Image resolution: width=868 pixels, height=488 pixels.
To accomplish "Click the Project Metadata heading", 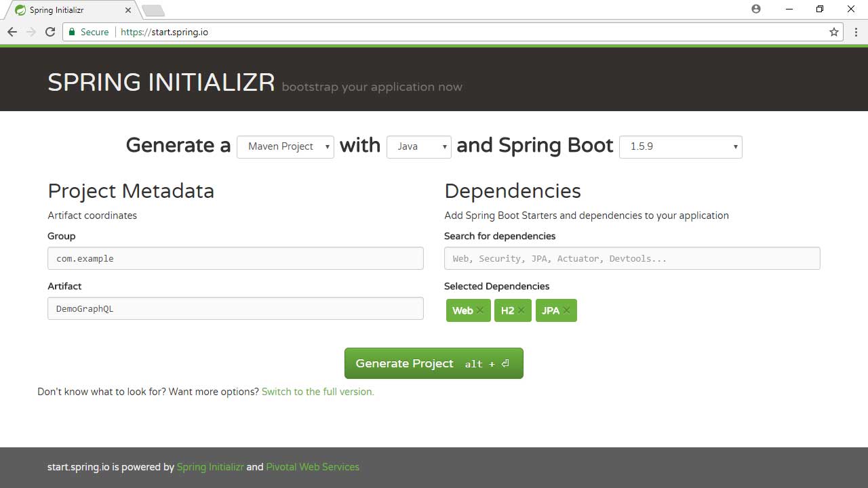I will [x=131, y=191].
